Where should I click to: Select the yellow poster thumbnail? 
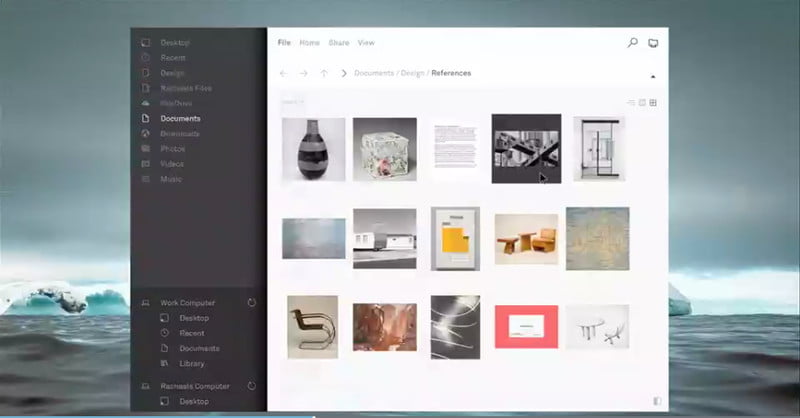pyautogui.click(x=455, y=239)
